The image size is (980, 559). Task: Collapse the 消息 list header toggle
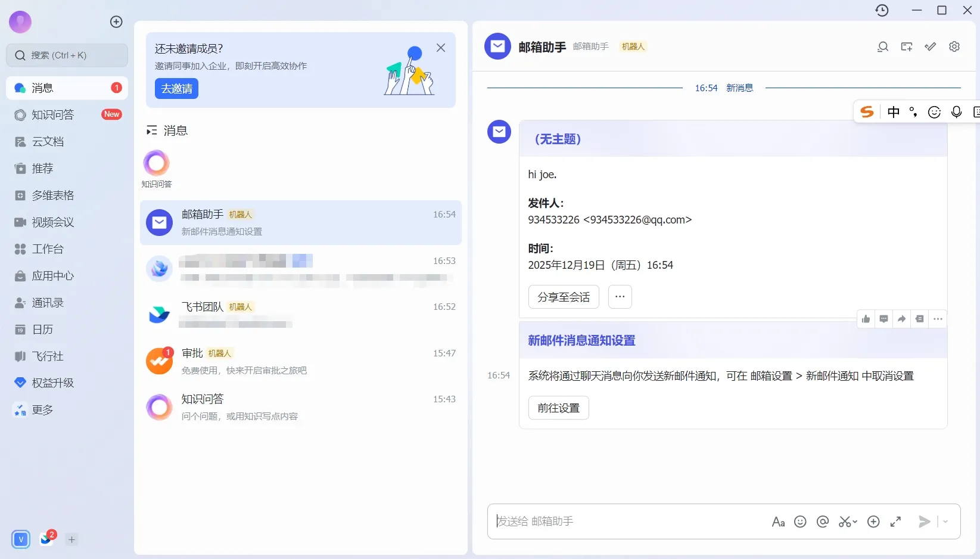152,131
